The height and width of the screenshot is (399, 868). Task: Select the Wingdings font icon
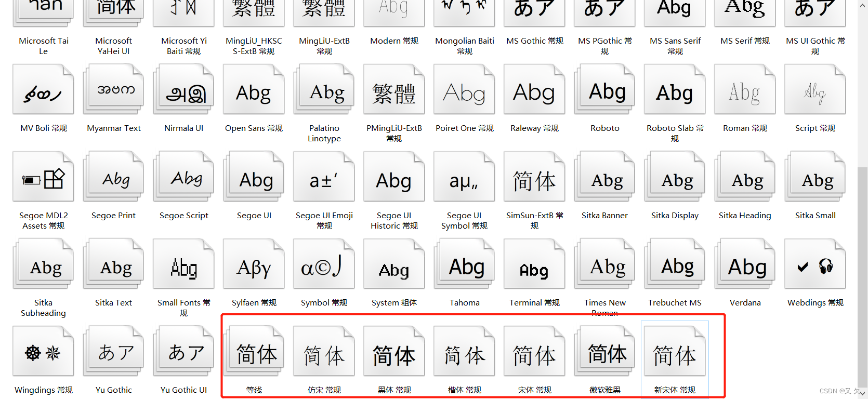coord(43,351)
